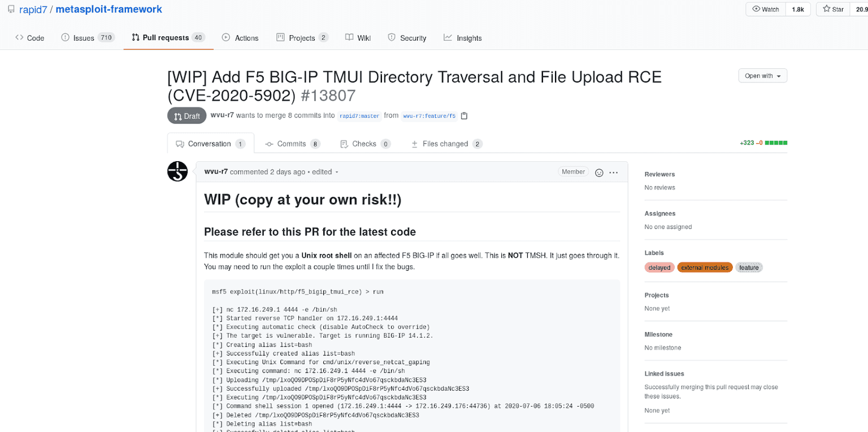The width and height of the screenshot is (868, 432).
Task: Click the Pull requests tab branch icon
Action: click(136, 38)
